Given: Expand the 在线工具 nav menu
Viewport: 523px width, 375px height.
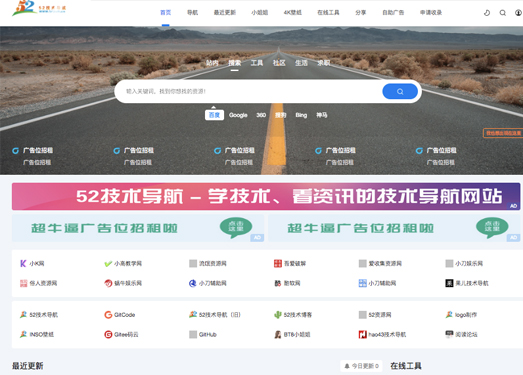Looking at the screenshot, I should [x=328, y=13].
